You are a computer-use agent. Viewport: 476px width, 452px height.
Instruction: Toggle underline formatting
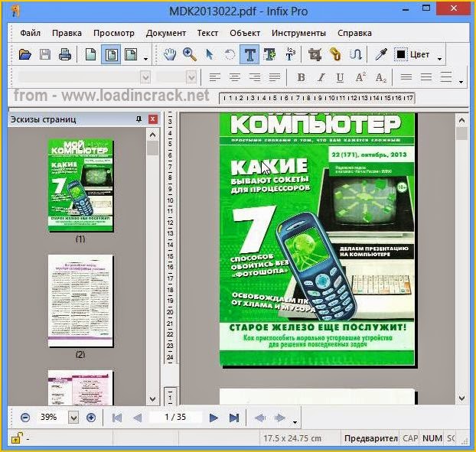tap(340, 78)
